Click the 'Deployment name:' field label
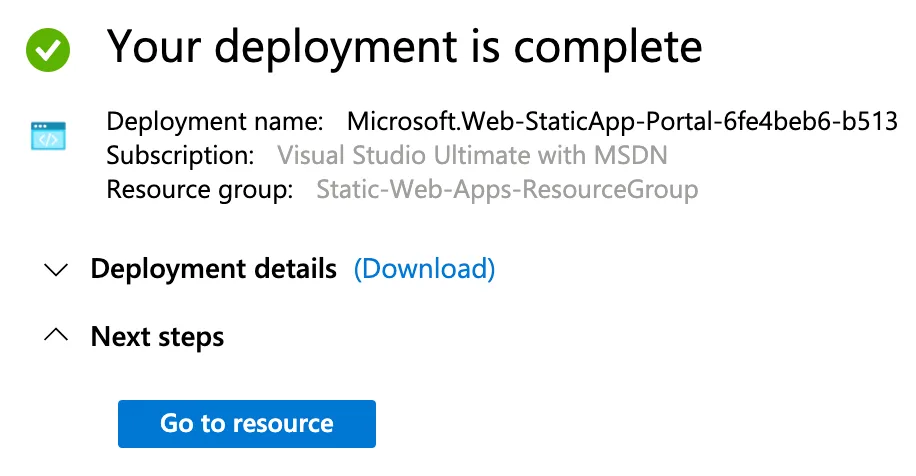The width and height of the screenshot is (916, 476). click(214, 123)
